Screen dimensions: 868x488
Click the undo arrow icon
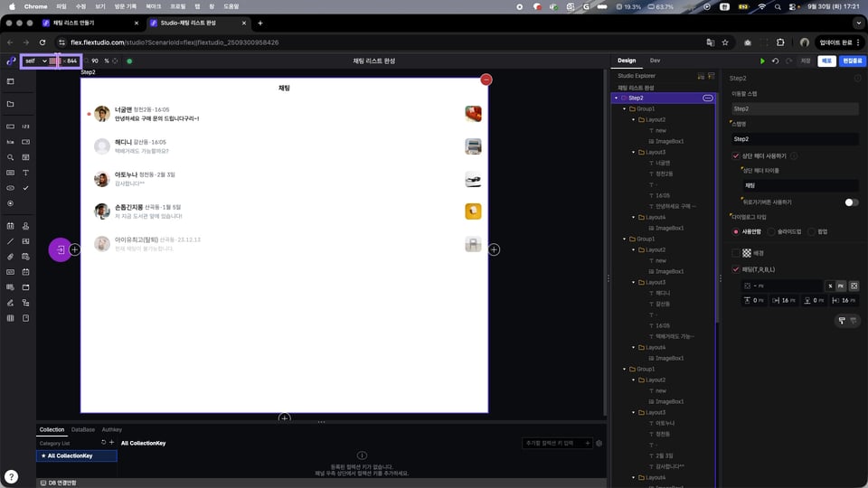775,61
